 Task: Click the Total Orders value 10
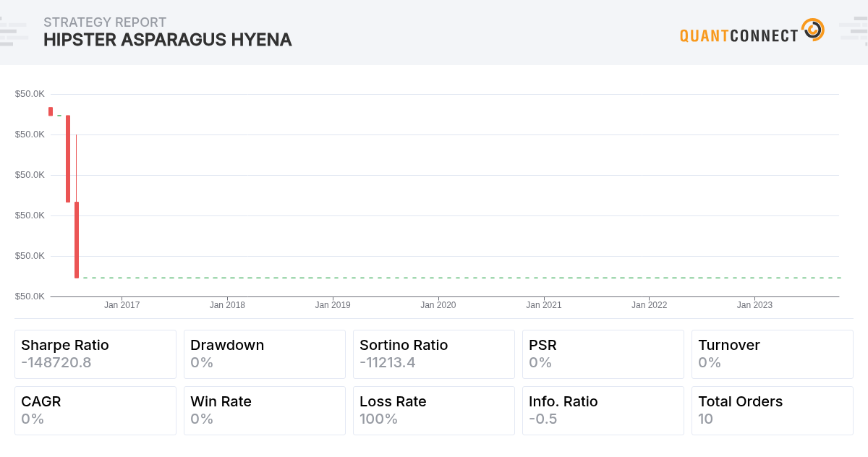[706, 419]
